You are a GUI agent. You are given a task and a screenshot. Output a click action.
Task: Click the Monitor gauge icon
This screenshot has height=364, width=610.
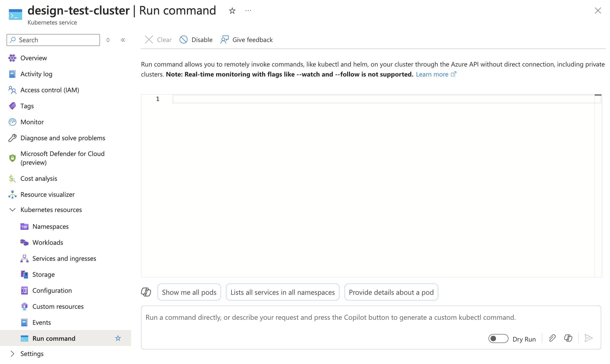pos(12,122)
